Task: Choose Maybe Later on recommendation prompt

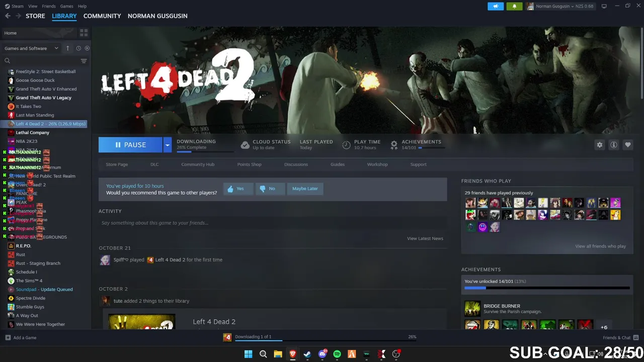Action: 305,189
